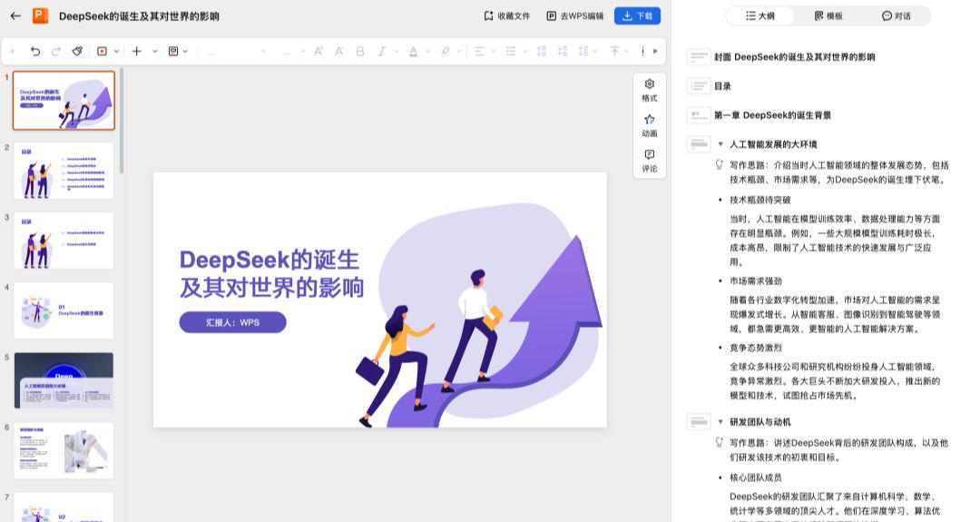This screenshot has width=980, height=522.
Task: Select slide 1 thumbnail
Action: (x=64, y=100)
